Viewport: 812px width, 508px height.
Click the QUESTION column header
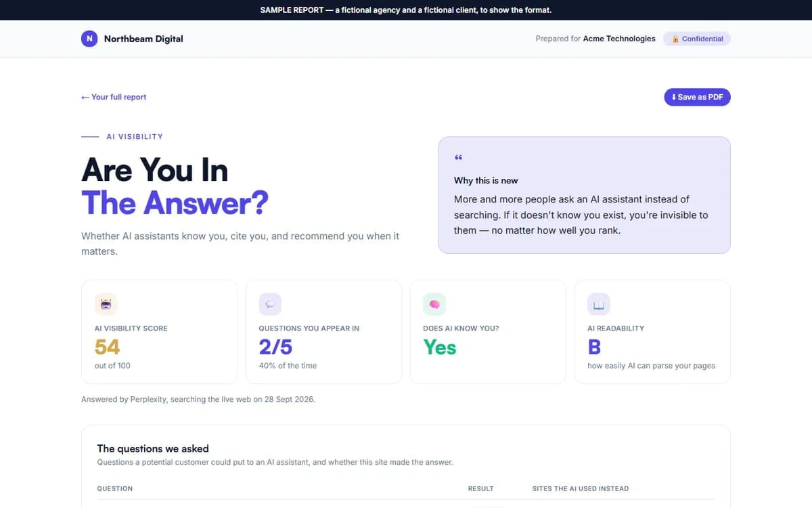tap(115, 488)
